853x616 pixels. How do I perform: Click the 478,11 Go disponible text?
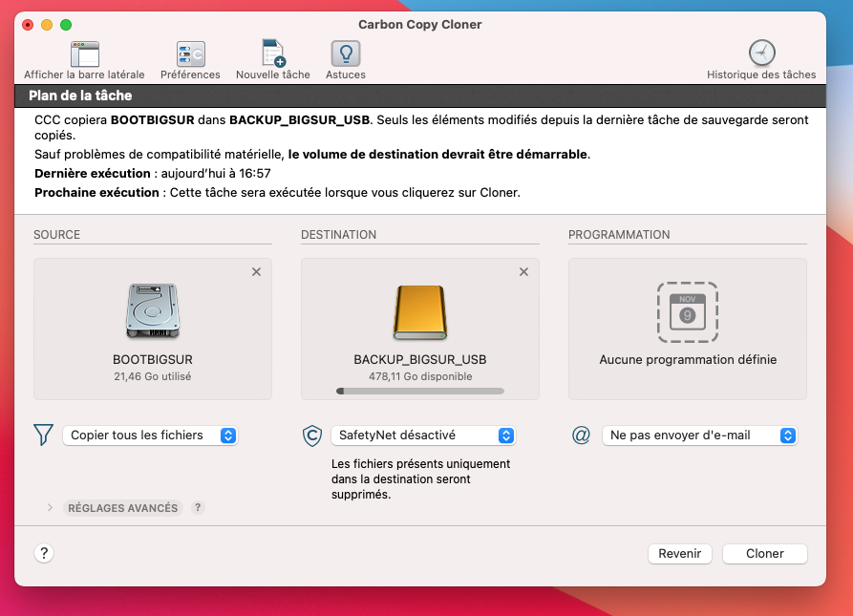pyautogui.click(x=420, y=376)
